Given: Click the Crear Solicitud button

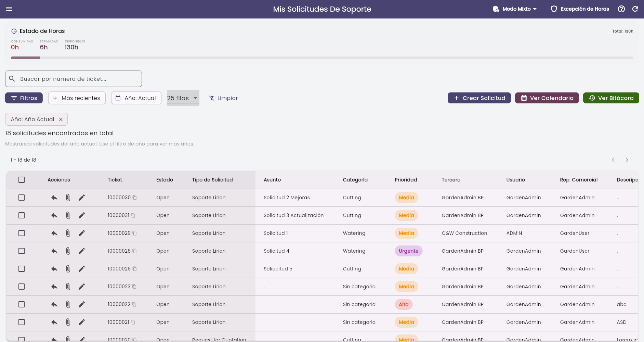Looking at the screenshot, I should click(x=479, y=98).
